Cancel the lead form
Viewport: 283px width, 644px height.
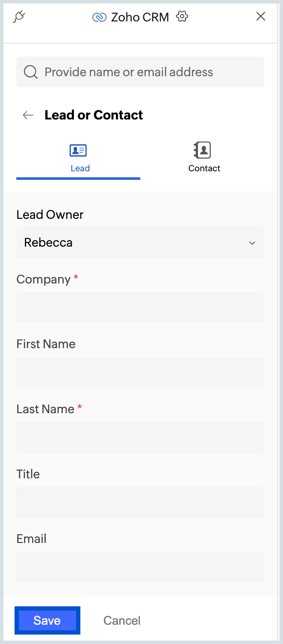(x=122, y=620)
